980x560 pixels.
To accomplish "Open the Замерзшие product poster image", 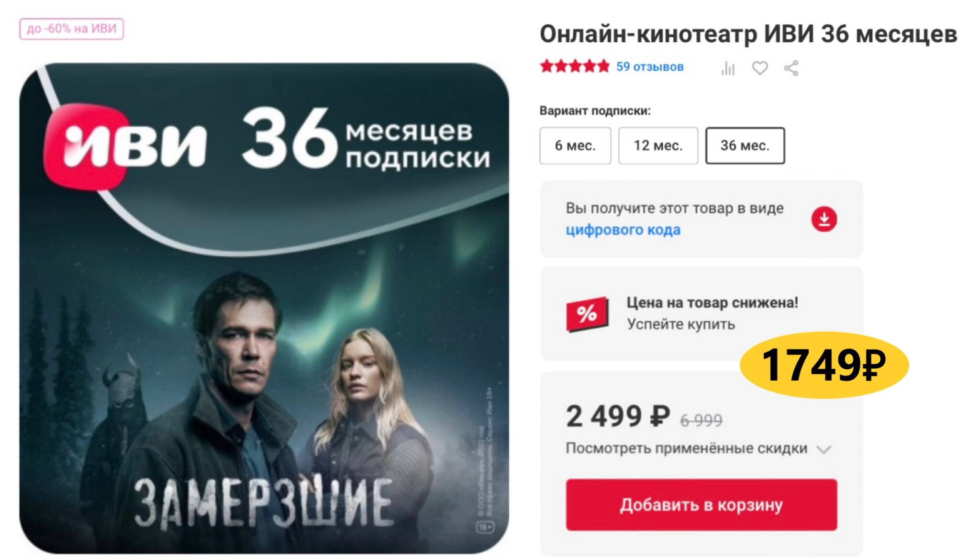I will click(x=264, y=308).
